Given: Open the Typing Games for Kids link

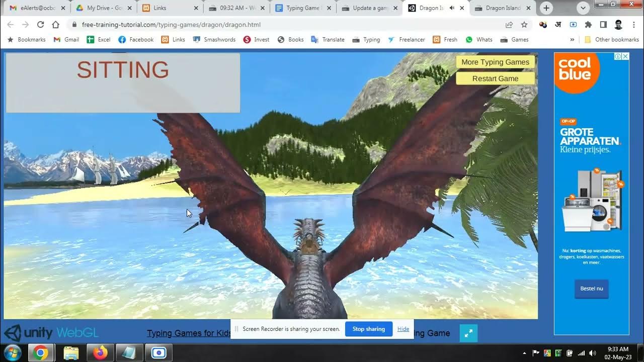Looking at the screenshot, I should (189, 333).
